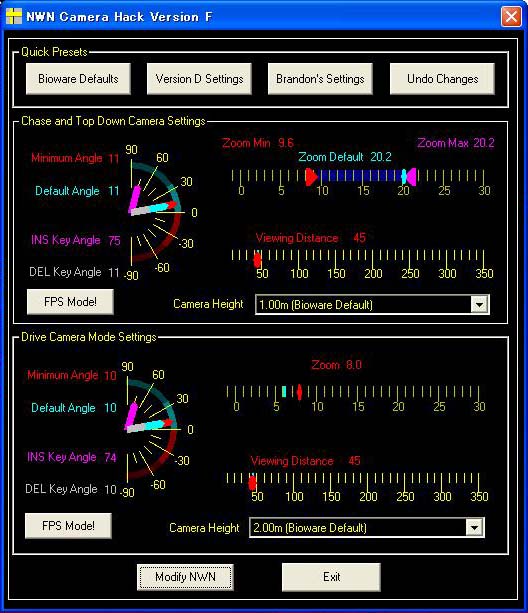Click the cyan marker on Drive Zoom scale
Image resolution: width=528 pixels, height=613 pixels.
(x=284, y=391)
